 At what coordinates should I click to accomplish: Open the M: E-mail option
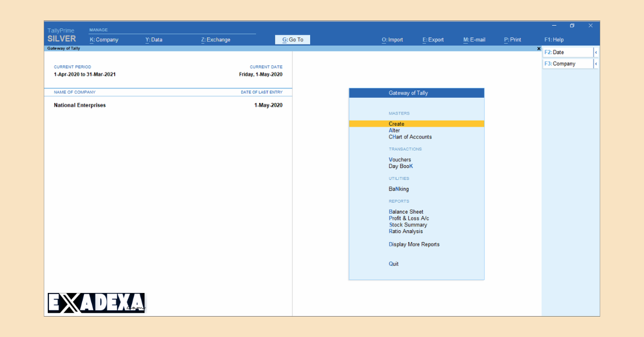pyautogui.click(x=474, y=39)
